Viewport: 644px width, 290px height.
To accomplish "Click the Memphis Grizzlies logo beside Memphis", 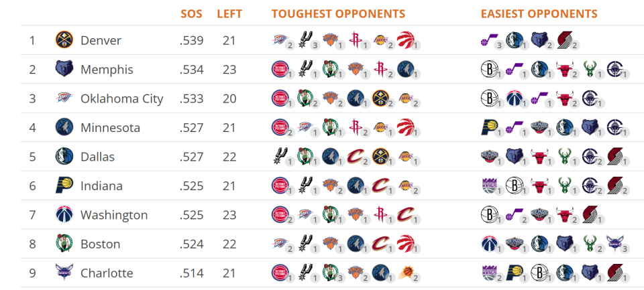I will [x=64, y=70].
